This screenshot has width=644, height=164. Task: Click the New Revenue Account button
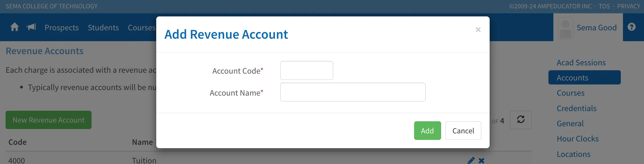pyautogui.click(x=49, y=120)
